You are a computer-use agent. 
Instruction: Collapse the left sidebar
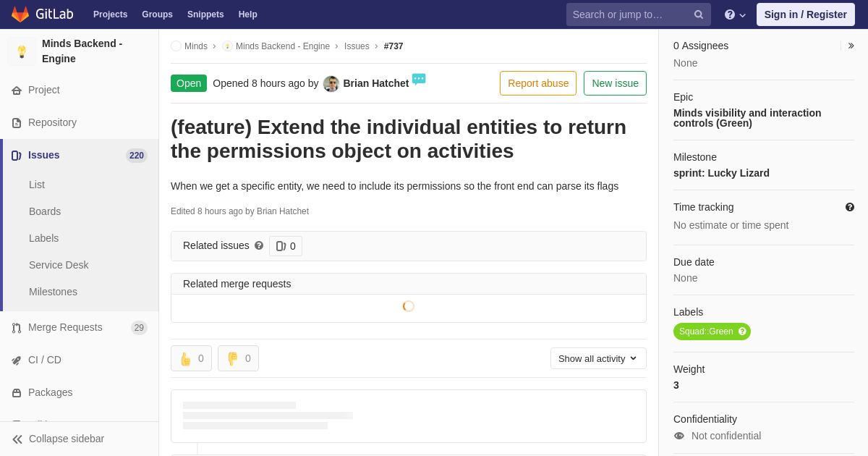(58, 439)
